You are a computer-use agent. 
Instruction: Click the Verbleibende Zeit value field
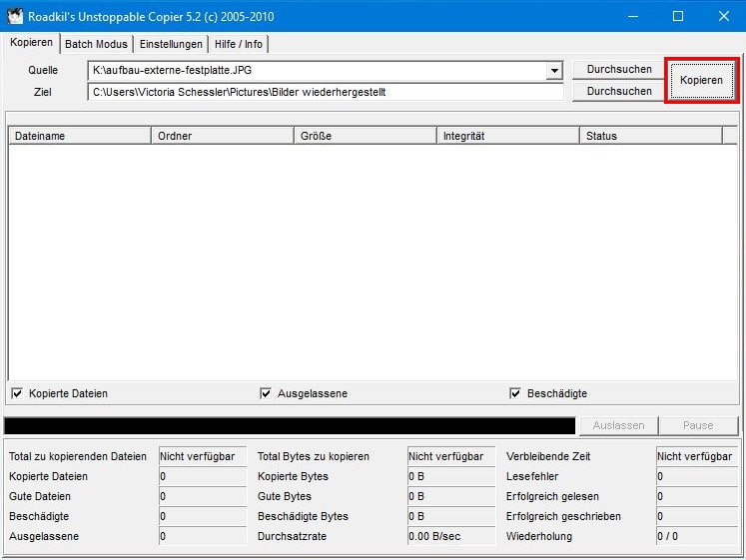click(697, 456)
